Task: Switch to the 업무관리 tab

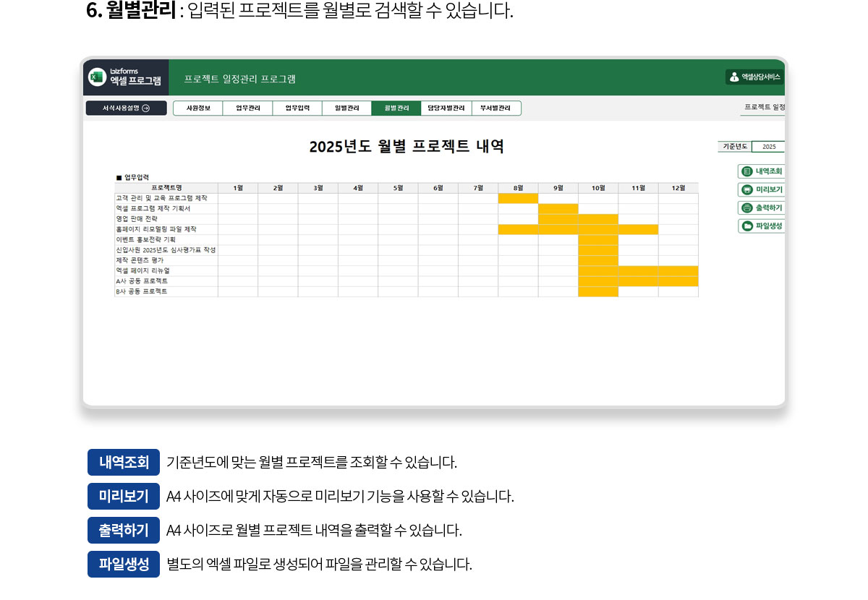Action: coord(248,108)
